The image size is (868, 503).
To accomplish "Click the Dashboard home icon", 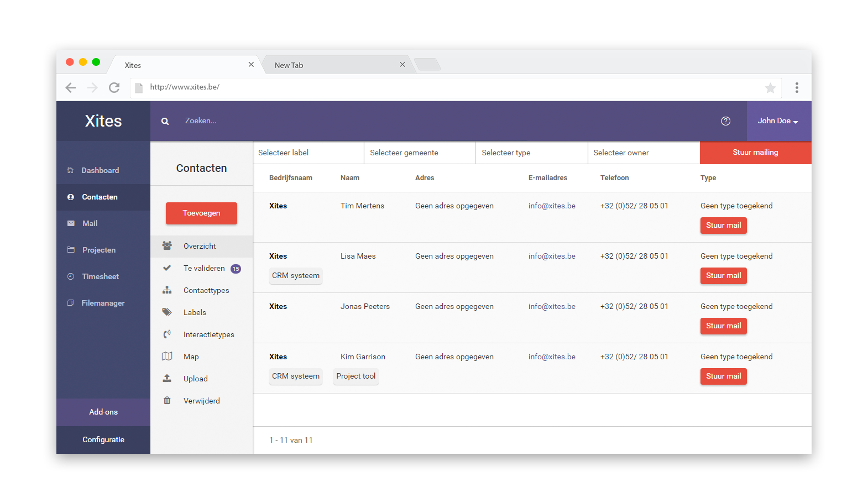I will (70, 170).
